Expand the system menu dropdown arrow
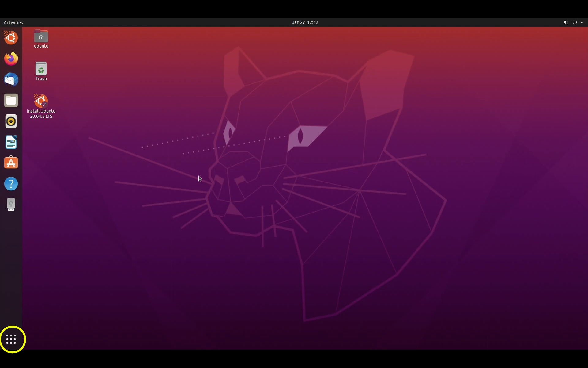Viewport: 588px width, 368px height. [582, 22]
